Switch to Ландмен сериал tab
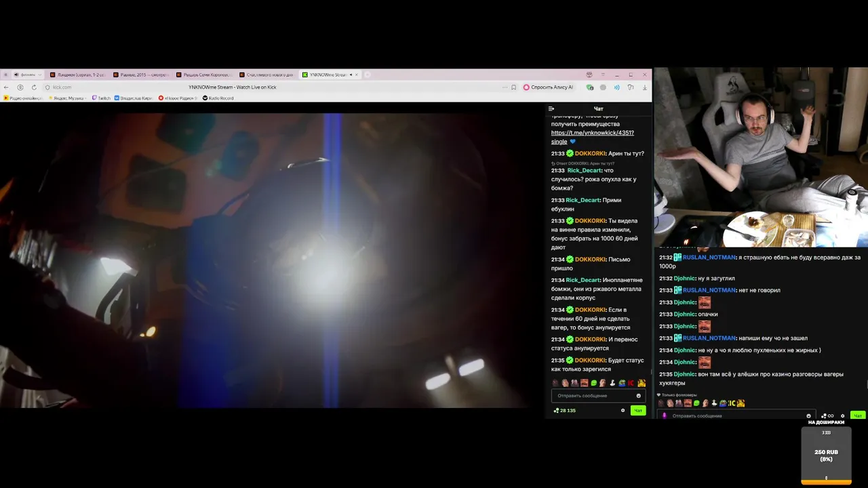868x488 pixels. tap(77, 75)
